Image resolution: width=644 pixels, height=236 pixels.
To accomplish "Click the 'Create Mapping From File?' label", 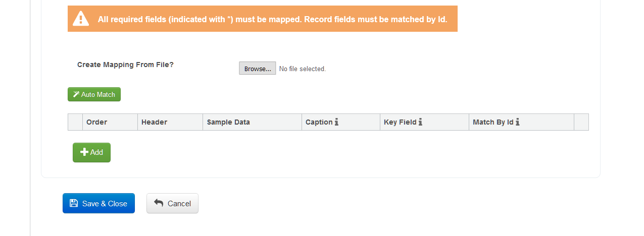I will (125, 65).
